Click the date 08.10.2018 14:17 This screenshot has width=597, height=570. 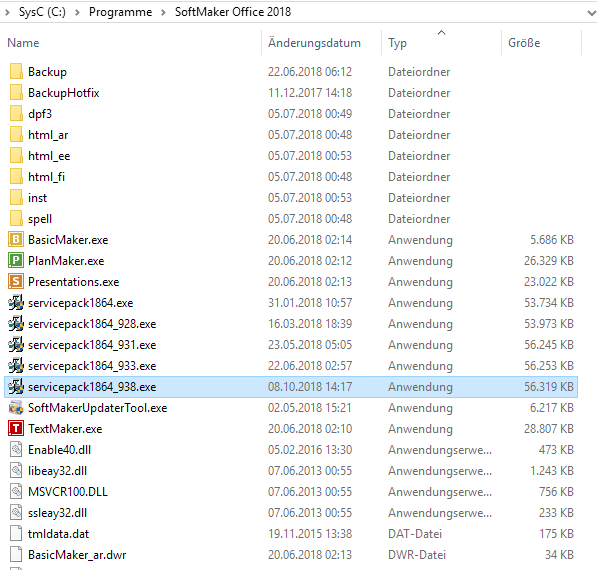coord(310,387)
